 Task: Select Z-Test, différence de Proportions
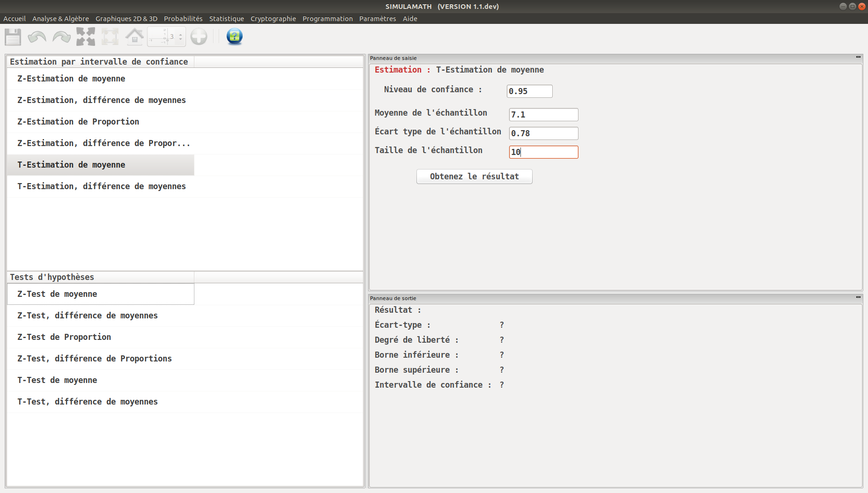(x=101, y=359)
